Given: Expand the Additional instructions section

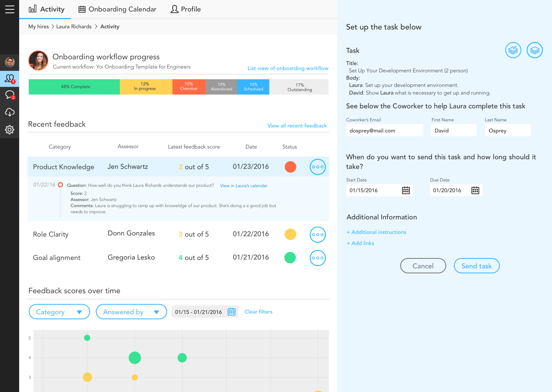Looking at the screenshot, I should point(376,232).
